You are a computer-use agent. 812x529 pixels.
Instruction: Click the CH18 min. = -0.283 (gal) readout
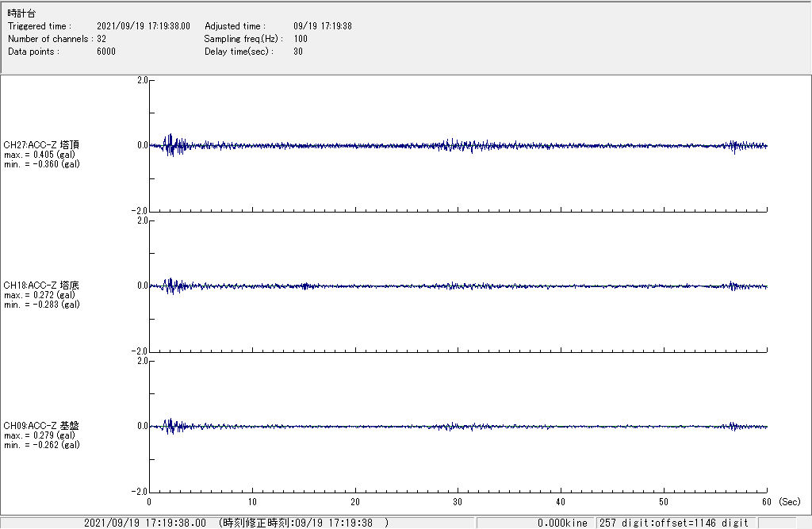[x=41, y=305]
